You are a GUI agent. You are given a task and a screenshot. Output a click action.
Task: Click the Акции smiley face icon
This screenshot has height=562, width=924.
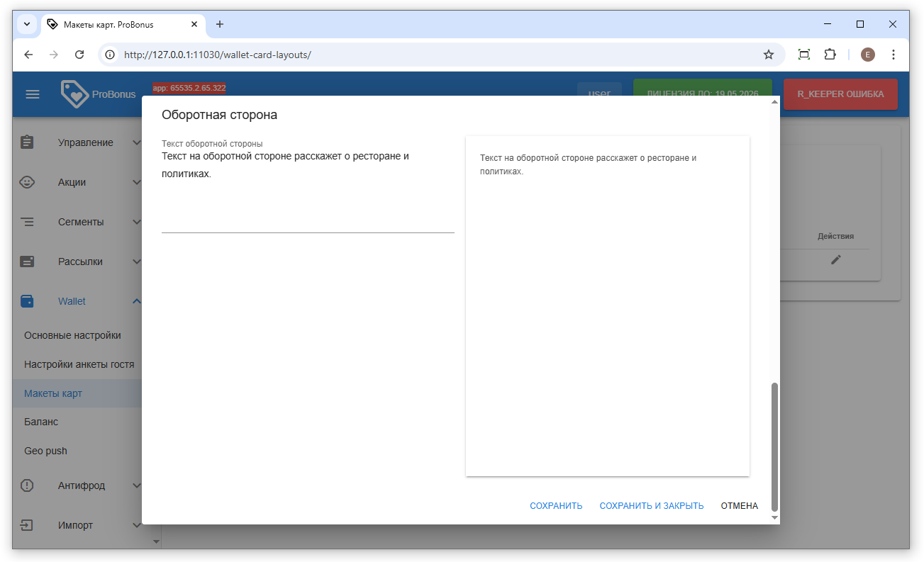27,182
